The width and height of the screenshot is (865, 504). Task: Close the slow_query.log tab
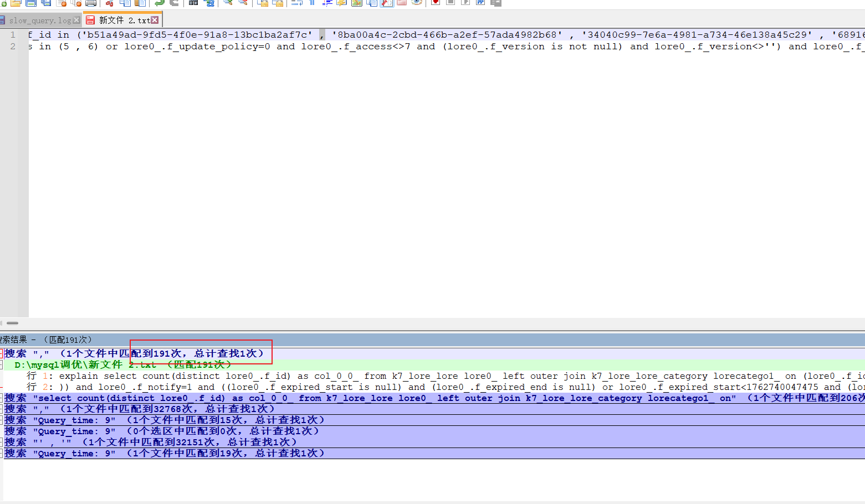tap(76, 20)
